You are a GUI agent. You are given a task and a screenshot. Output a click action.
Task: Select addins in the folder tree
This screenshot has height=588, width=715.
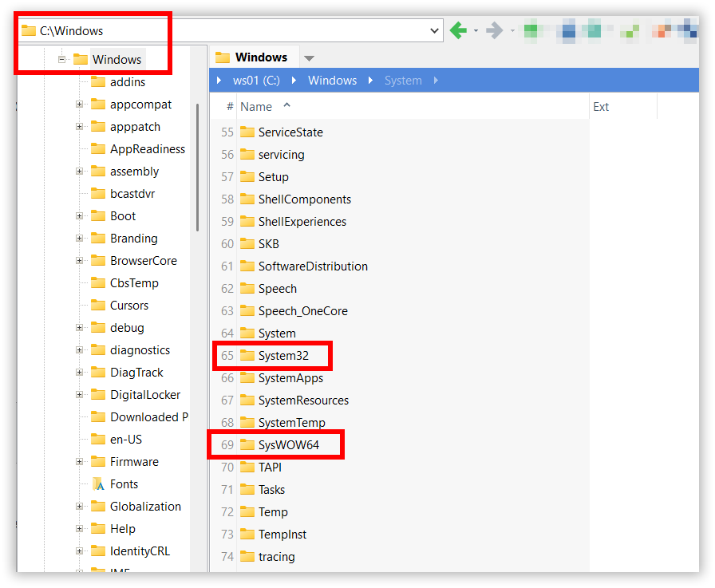point(128,82)
